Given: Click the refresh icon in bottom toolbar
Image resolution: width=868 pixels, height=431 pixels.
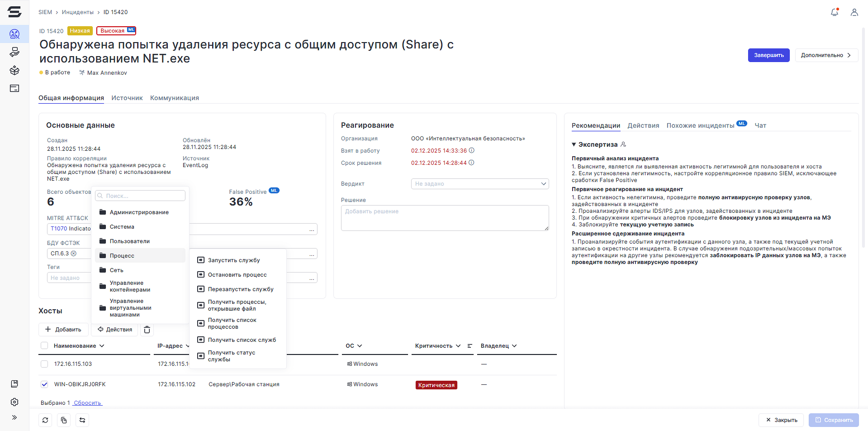Looking at the screenshot, I should [45, 420].
